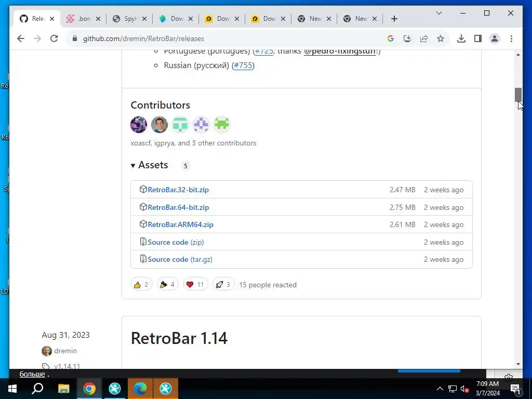This screenshot has width=532, height=399.
Task: Reload the GitHub releases page
Action: (54, 38)
